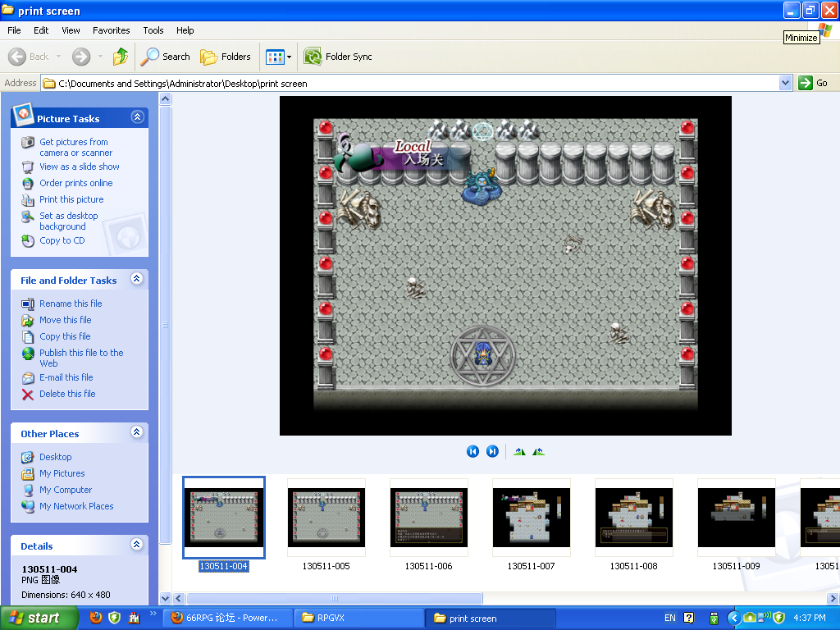Open Firefox from the Quick Launch bar
840x630 pixels.
(x=96, y=618)
